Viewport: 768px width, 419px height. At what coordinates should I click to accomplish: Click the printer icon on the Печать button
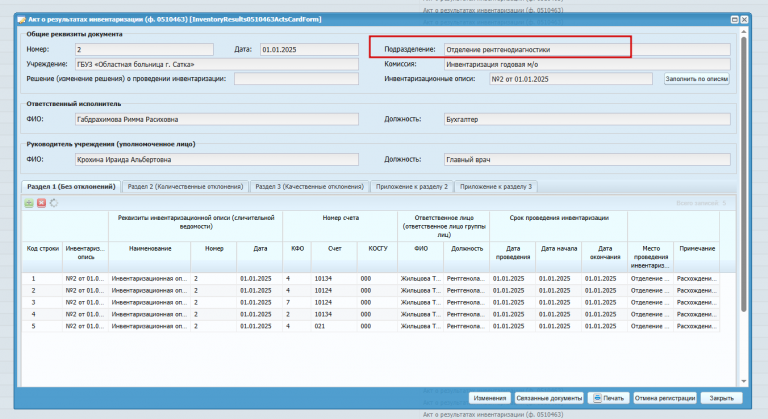pyautogui.click(x=597, y=398)
